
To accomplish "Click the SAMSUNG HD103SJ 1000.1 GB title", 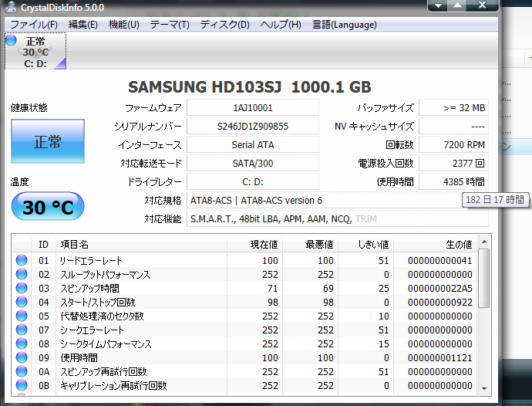I will point(249,87).
